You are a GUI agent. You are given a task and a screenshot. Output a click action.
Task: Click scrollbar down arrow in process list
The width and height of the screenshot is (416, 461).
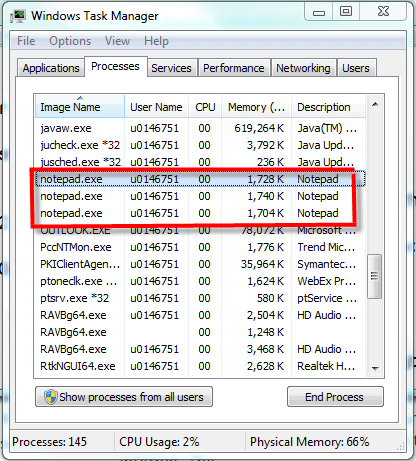(375, 368)
